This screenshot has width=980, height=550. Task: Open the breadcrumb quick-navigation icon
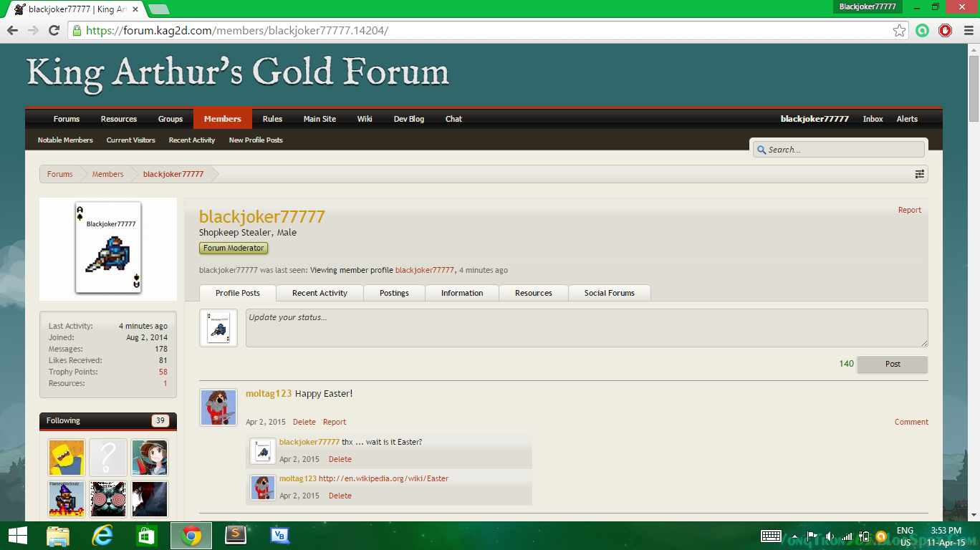click(919, 174)
